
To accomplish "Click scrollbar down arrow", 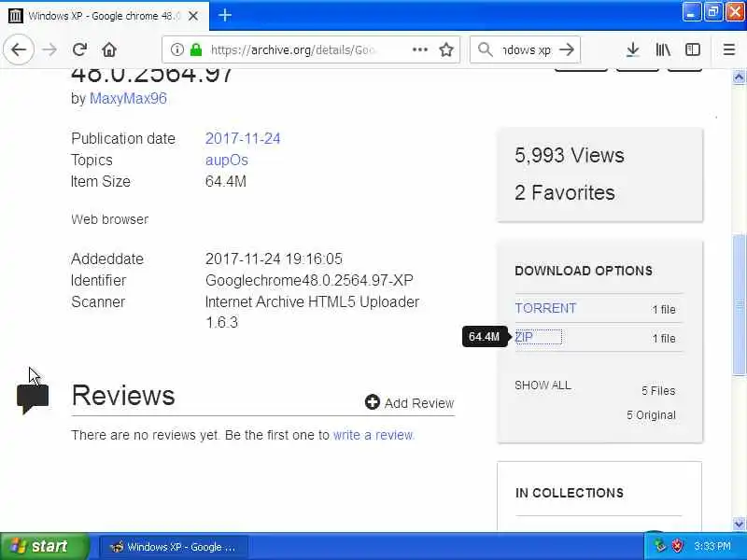I will (739, 524).
